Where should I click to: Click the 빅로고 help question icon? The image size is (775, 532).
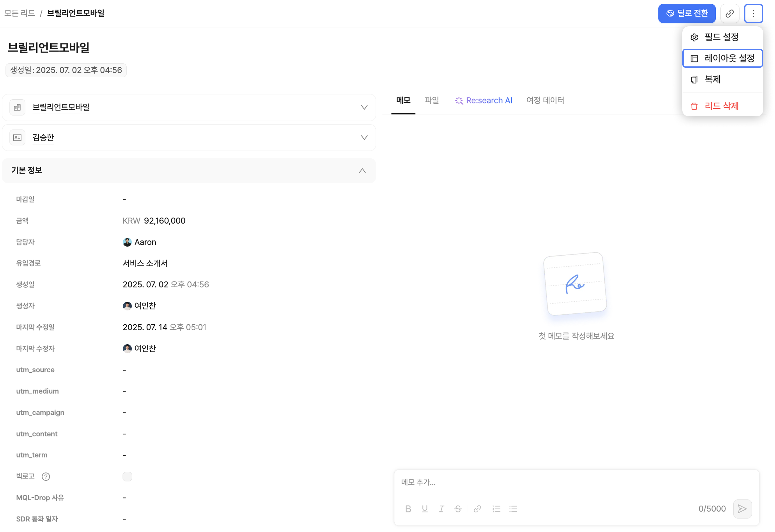point(46,476)
